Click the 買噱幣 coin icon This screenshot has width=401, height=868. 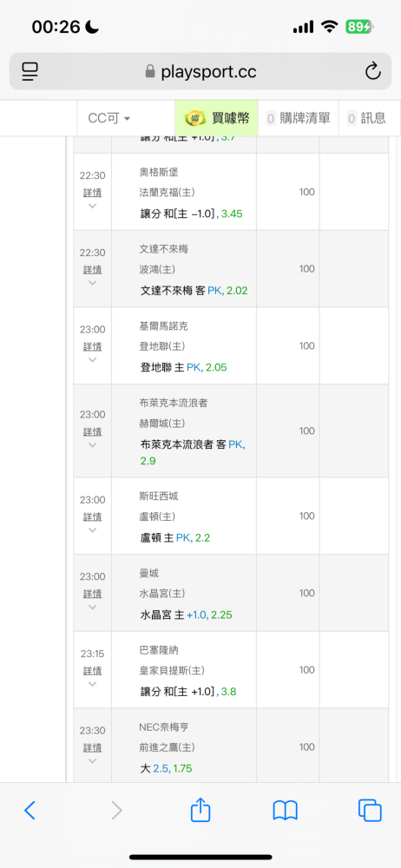(195, 118)
